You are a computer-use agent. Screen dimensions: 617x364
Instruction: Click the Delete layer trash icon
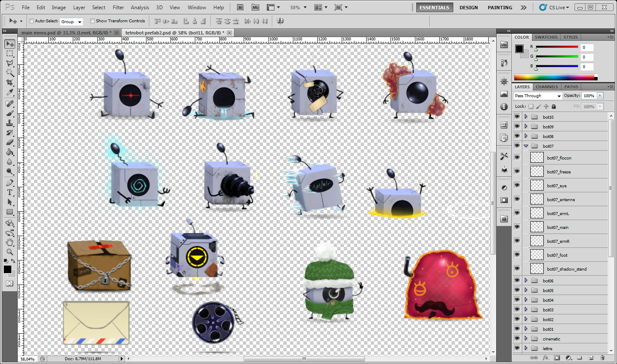pyautogui.click(x=602, y=358)
